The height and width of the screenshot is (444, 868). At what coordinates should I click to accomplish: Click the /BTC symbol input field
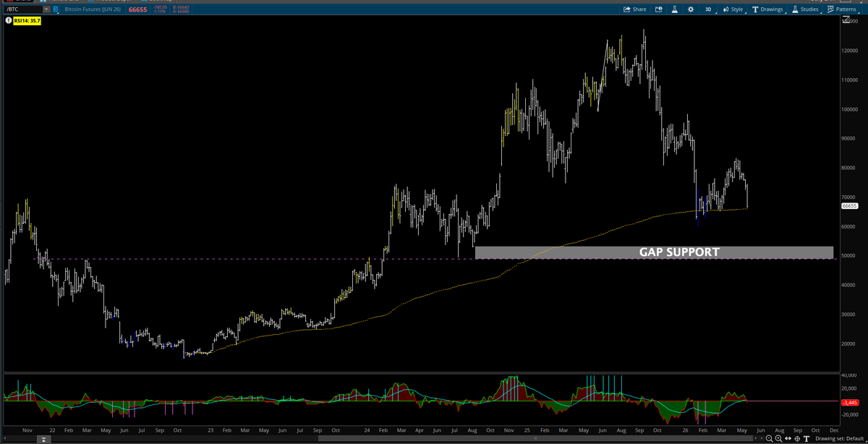(x=23, y=9)
